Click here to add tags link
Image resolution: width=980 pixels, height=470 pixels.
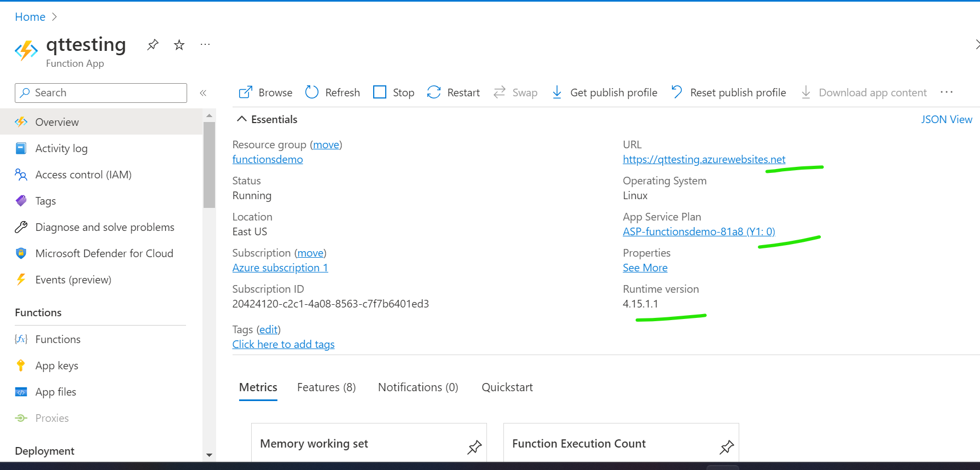pos(283,344)
